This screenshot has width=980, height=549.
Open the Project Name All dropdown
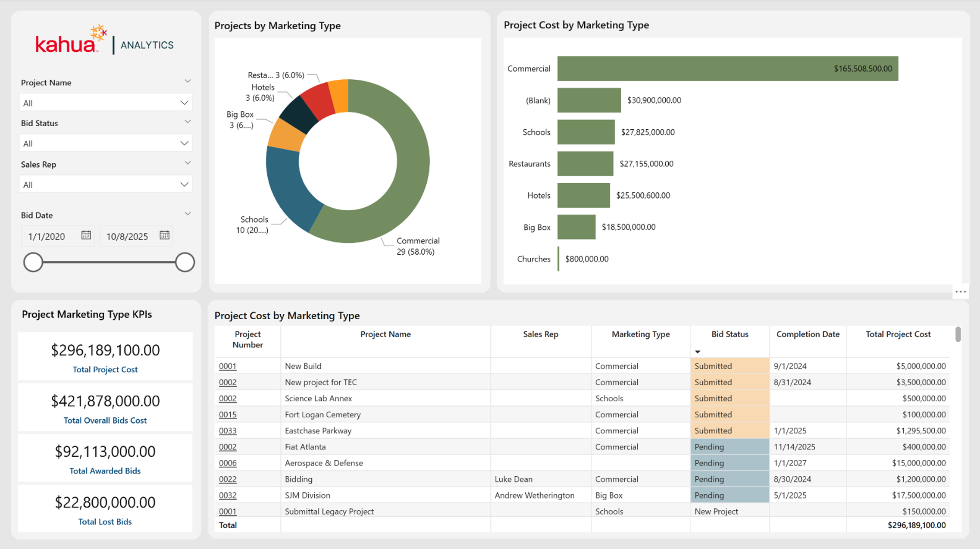pyautogui.click(x=106, y=103)
